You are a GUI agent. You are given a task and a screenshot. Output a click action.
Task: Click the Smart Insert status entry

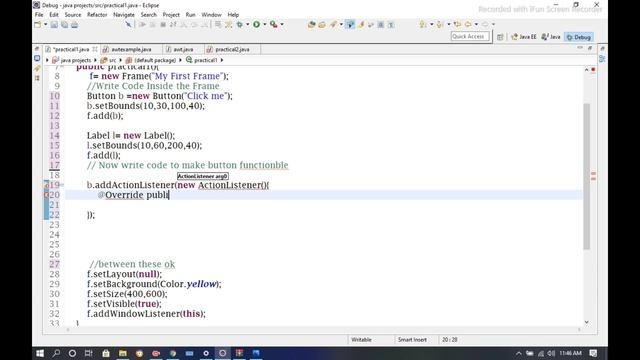pos(412,340)
